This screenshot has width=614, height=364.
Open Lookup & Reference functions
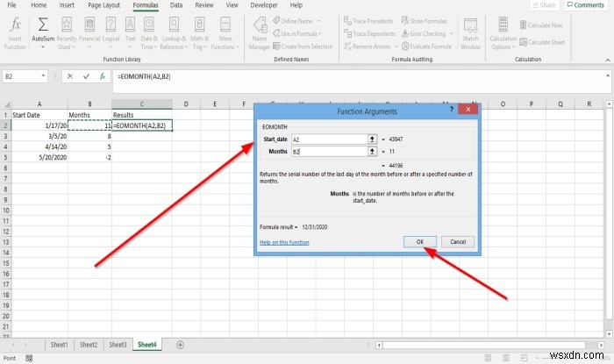(x=174, y=33)
